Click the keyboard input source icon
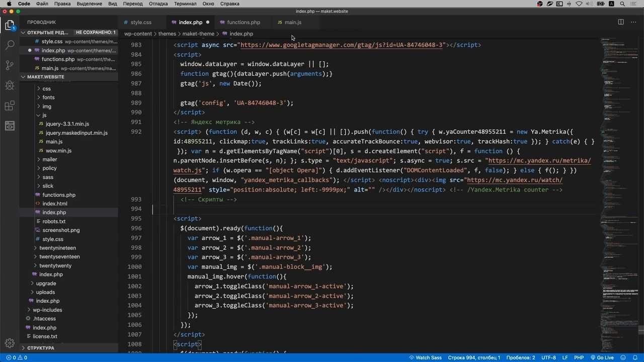Screen dimensions: 644x362 point(611,4)
